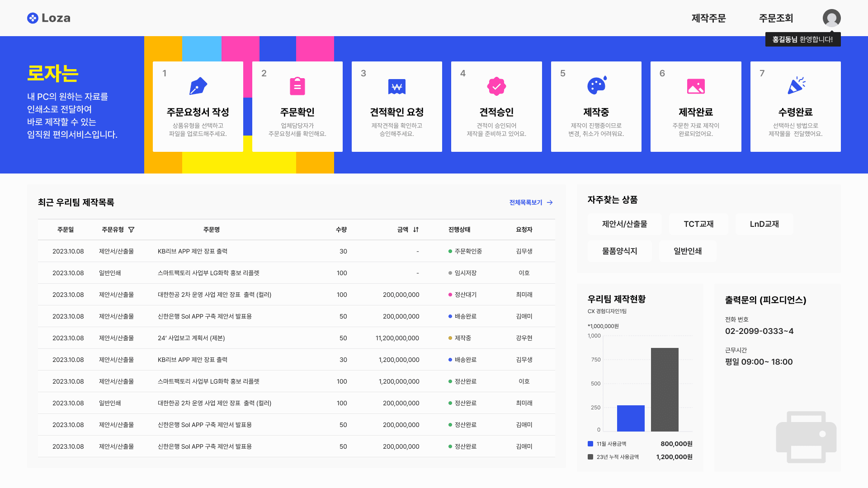The image size is (868, 488).
Task: Select the TCT교재 product chip
Action: pyautogui.click(x=698, y=224)
